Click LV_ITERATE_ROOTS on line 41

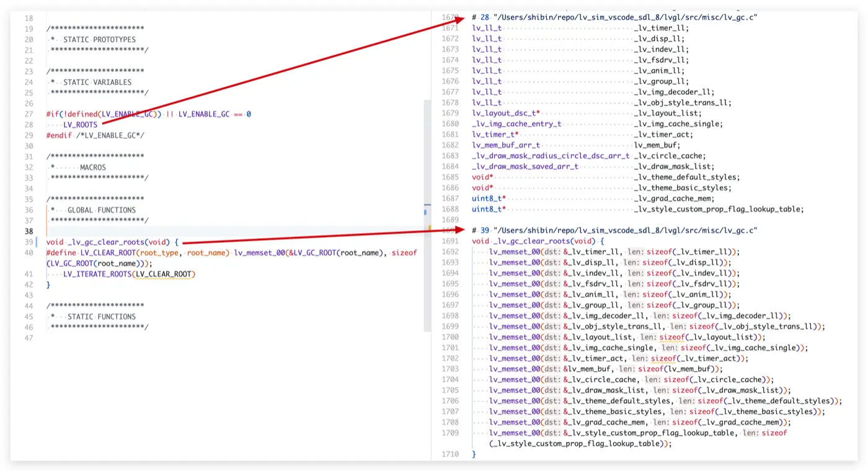[97, 274]
